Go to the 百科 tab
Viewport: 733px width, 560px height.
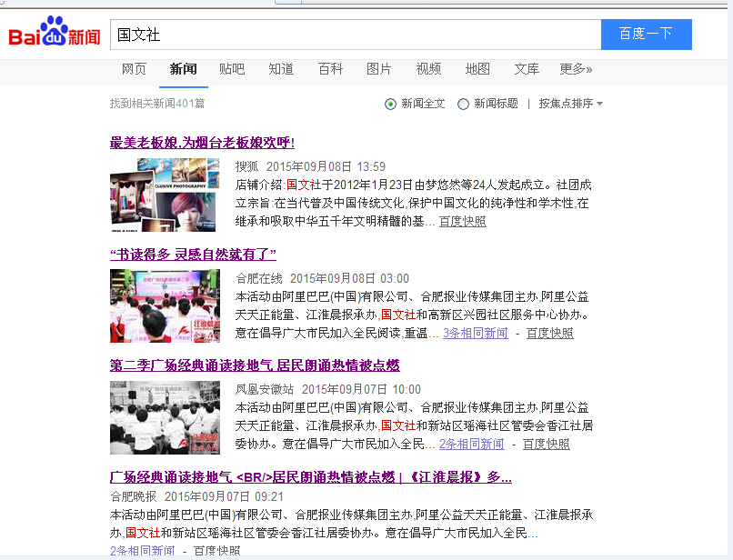(x=330, y=69)
